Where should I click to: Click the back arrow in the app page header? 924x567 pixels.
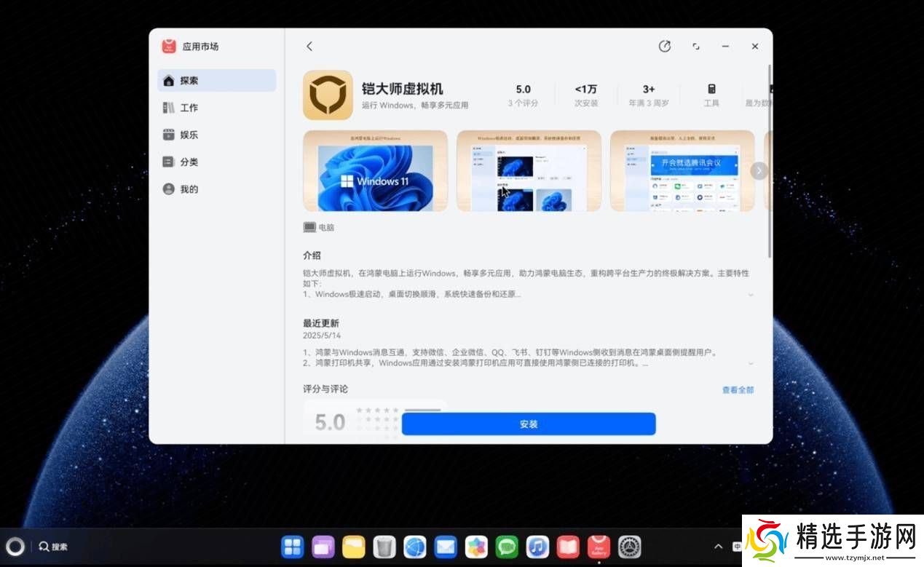click(309, 47)
